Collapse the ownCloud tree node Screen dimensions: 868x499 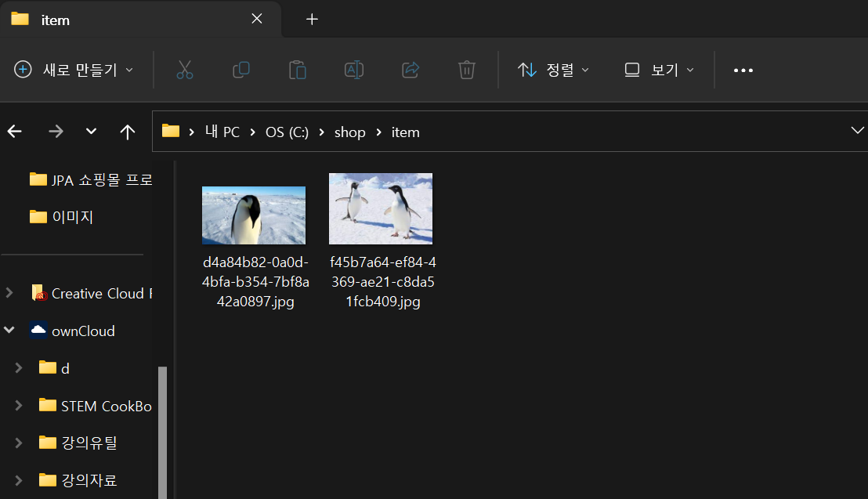pos(9,330)
